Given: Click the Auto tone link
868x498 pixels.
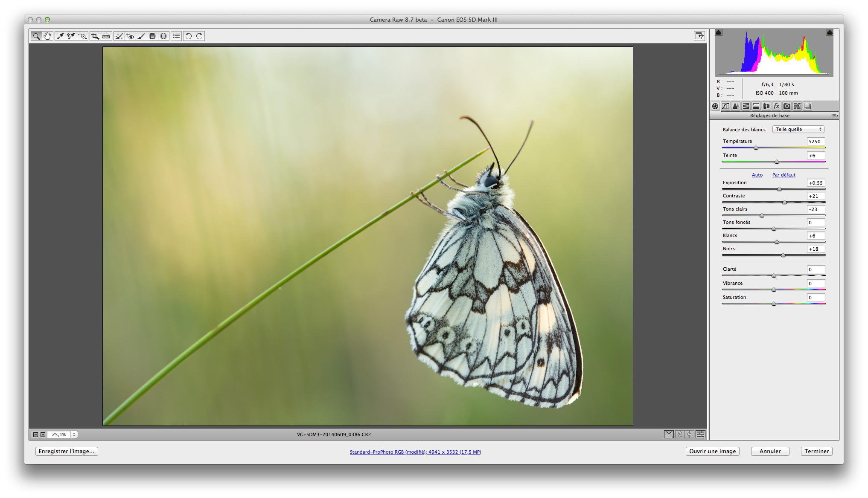Looking at the screenshot, I should (x=757, y=175).
